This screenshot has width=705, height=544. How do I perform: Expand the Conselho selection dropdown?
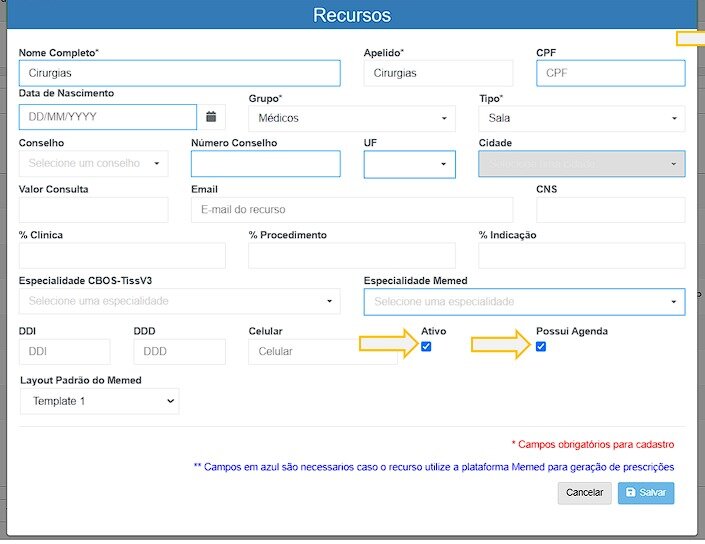click(93, 163)
